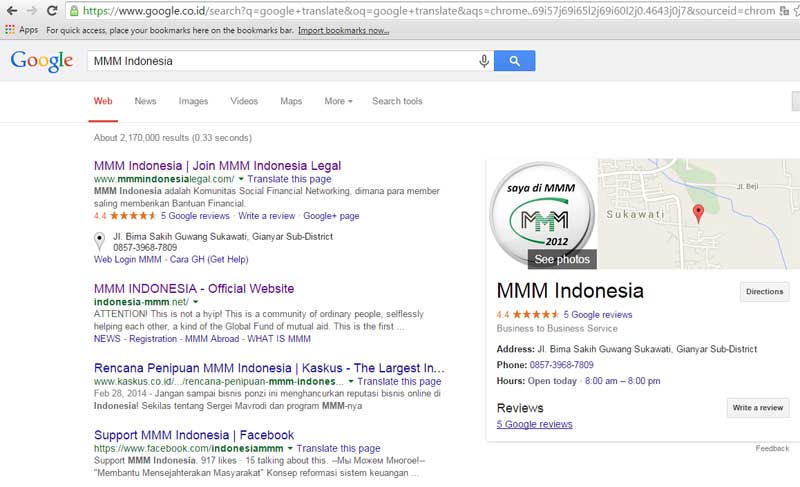Switch to the Images tab
The image size is (800, 487).
click(193, 101)
